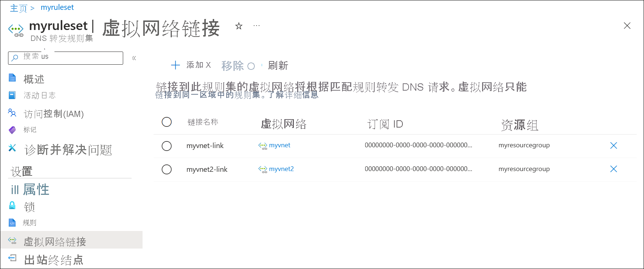This screenshot has width=644, height=269.
Task: Click the magnifier icon in the search box
Action: [x=15, y=58]
